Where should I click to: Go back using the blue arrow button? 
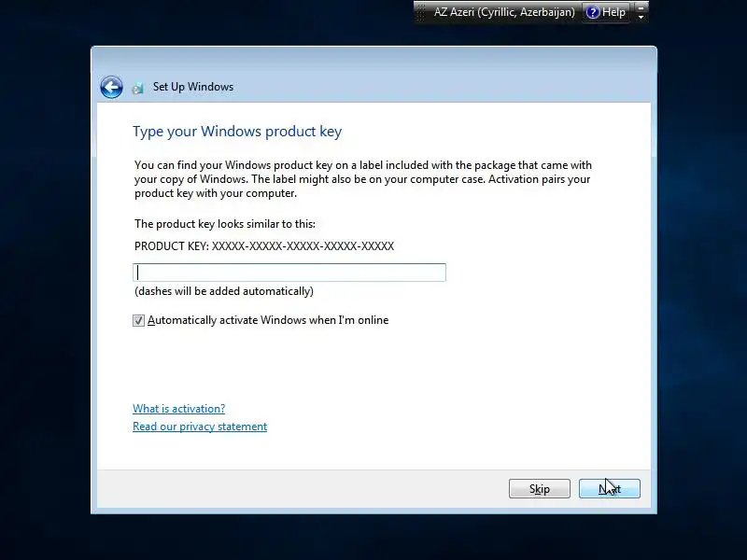point(111,87)
